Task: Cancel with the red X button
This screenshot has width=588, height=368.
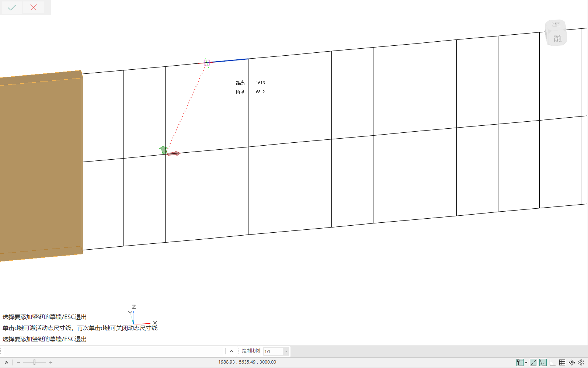Action: click(x=34, y=7)
